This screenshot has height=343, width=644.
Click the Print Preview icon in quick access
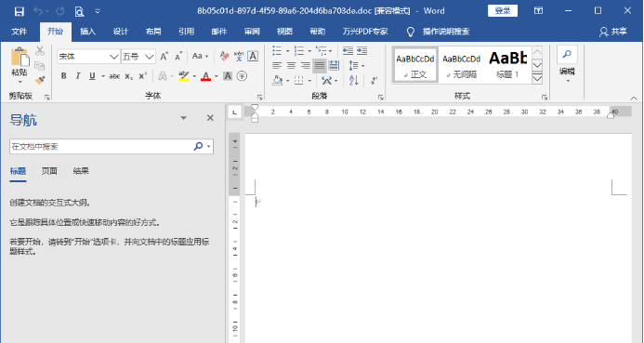pos(79,11)
